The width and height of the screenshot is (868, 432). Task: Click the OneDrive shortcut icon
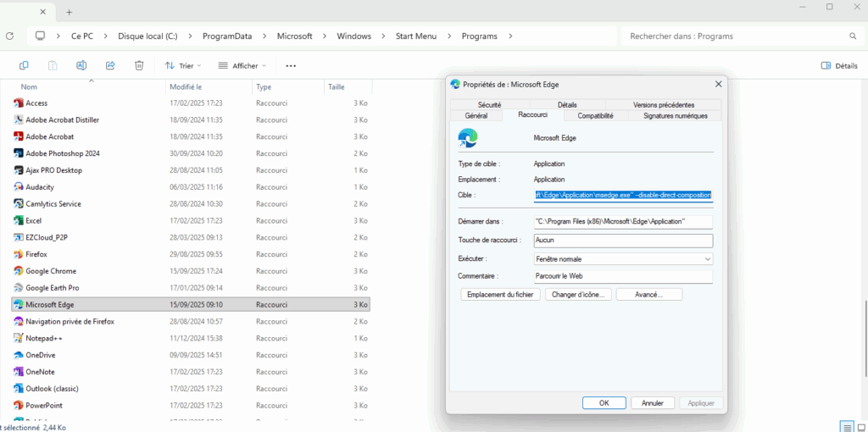click(19, 355)
